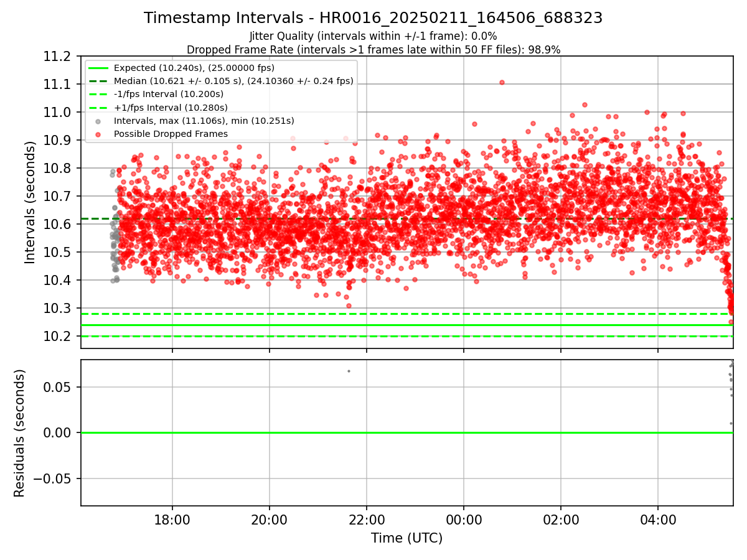
Task: Click the '22:00' x-axis tick label
Action: pos(367,519)
